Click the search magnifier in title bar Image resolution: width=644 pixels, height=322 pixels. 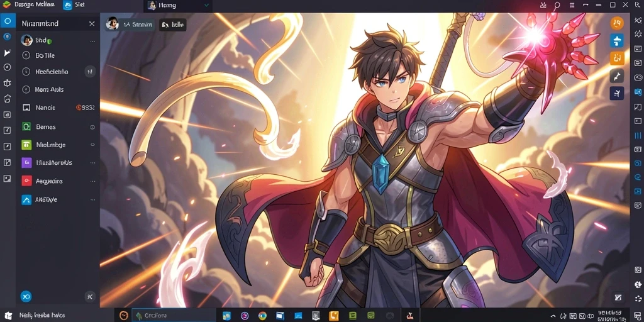(557, 5)
